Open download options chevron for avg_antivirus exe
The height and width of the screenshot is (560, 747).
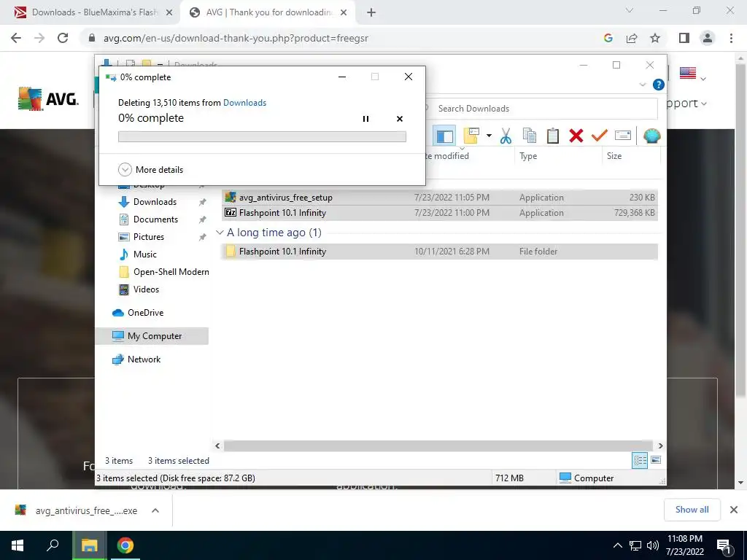click(155, 510)
